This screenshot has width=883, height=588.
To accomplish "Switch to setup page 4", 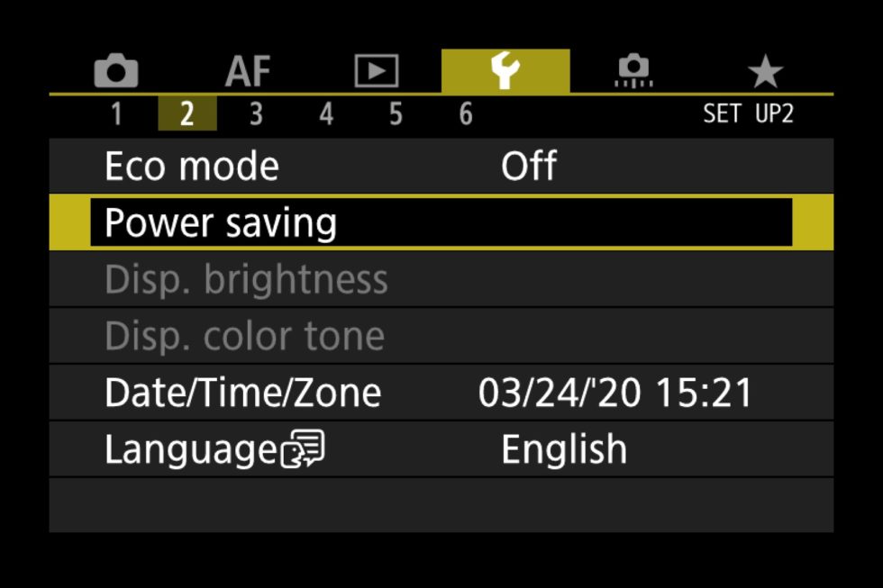I will [x=326, y=113].
